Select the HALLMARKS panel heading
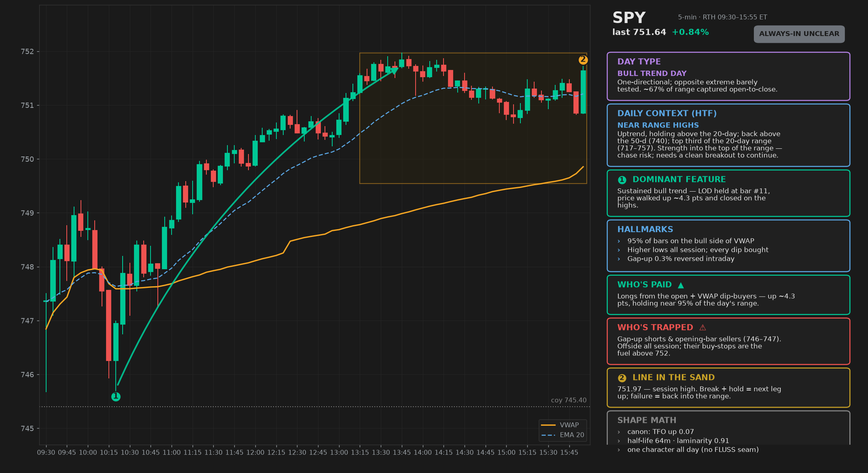The width and height of the screenshot is (868, 473). [x=645, y=230]
